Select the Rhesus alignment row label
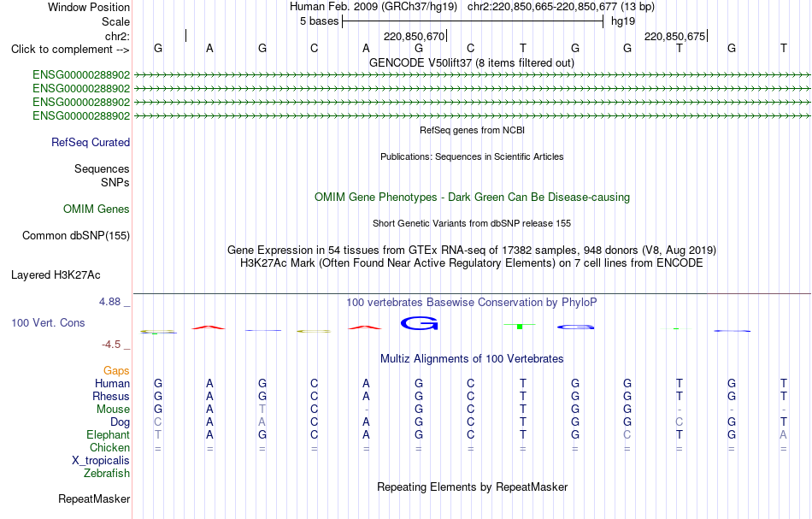The width and height of the screenshot is (812, 519). click(x=111, y=396)
